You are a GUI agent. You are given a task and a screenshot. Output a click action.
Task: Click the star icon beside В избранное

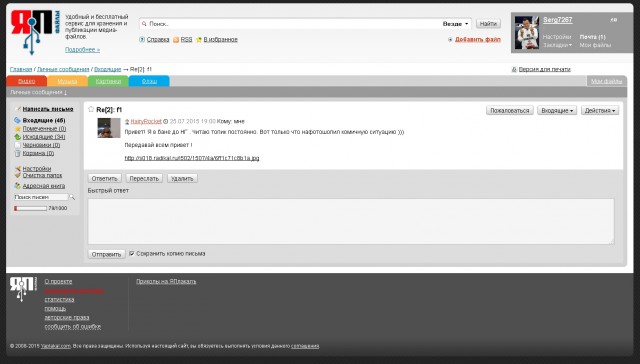(199, 40)
